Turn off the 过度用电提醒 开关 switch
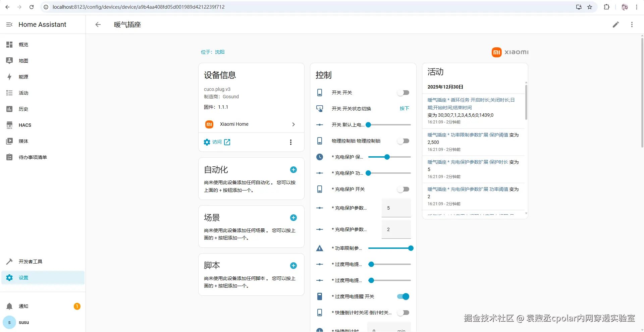Viewport: 644px width, 332px height. coord(403,296)
